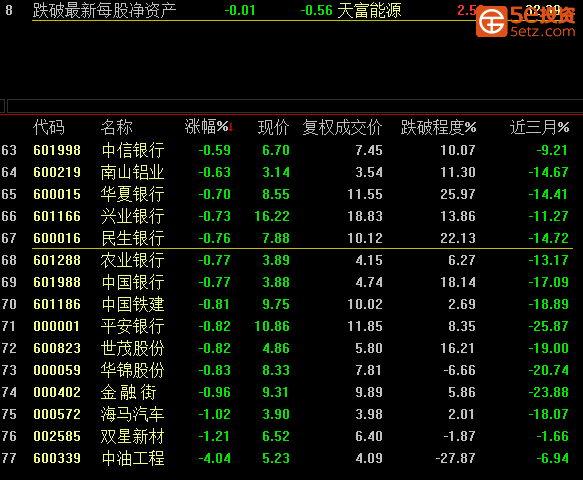Open 民生银行 stock row
Image resolution: width=583 pixels, height=480 pixels.
(x=292, y=238)
